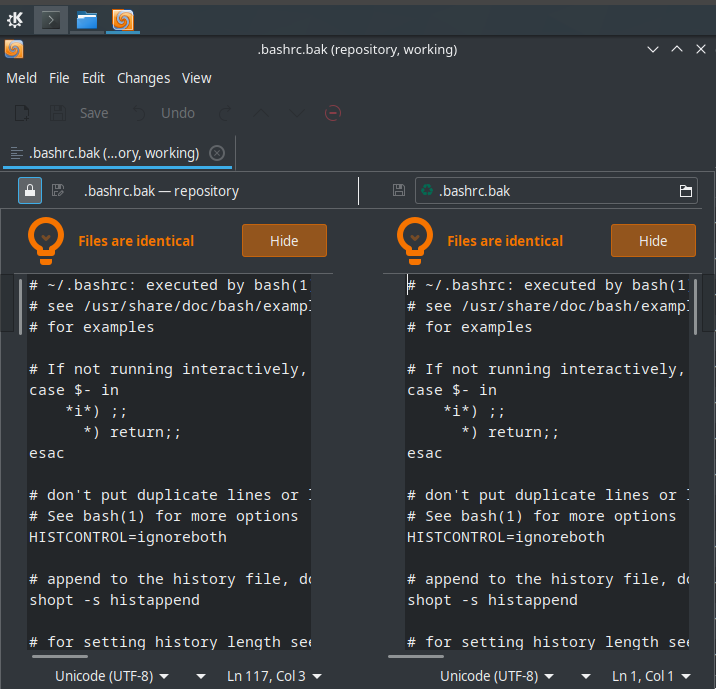The width and height of the screenshot is (716, 689).
Task: Open the Changes menu
Action: point(143,78)
